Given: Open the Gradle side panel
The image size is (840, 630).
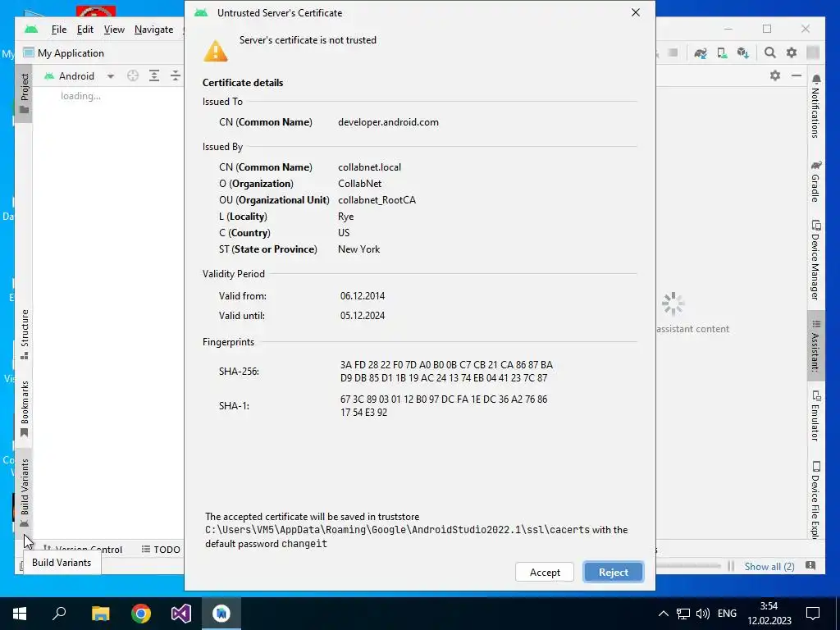Looking at the screenshot, I should 815,181.
